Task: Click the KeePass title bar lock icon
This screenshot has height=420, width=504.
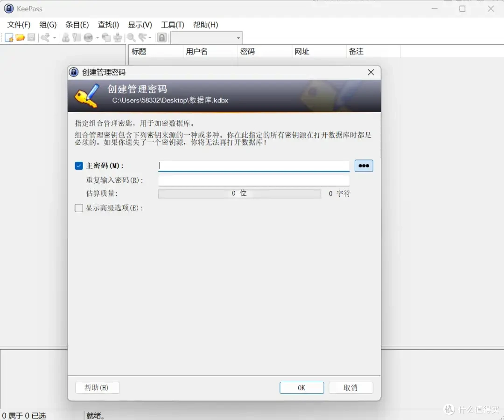Action: point(9,8)
